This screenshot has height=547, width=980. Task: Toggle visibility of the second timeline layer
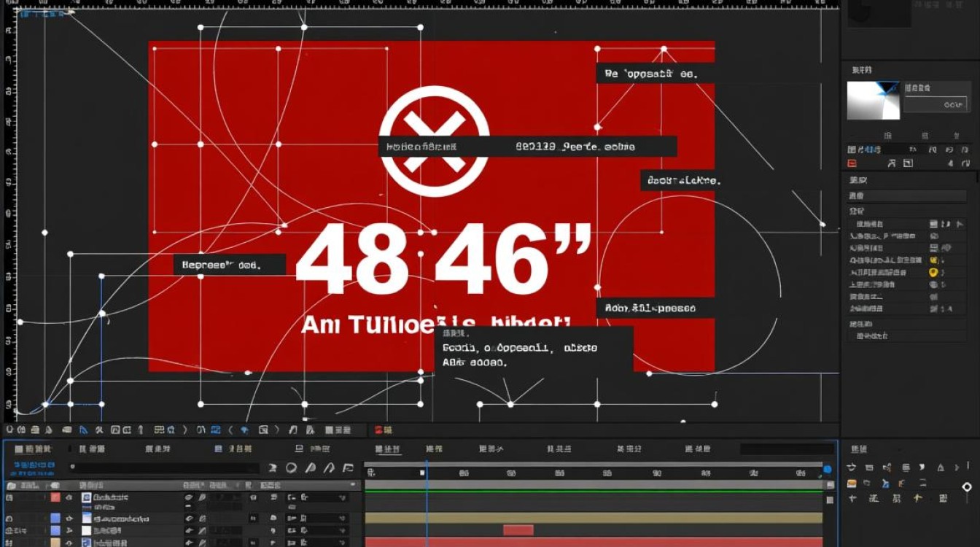click(x=69, y=519)
